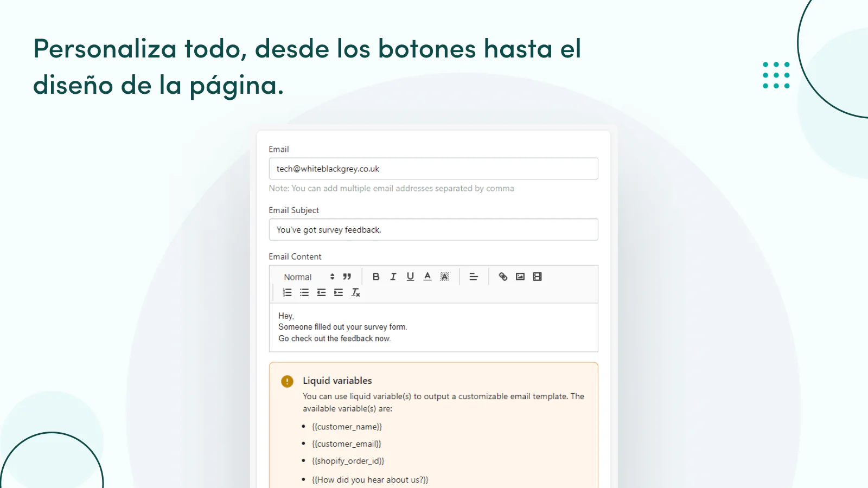
Task: Click the Email Content label
Action: 295,256
